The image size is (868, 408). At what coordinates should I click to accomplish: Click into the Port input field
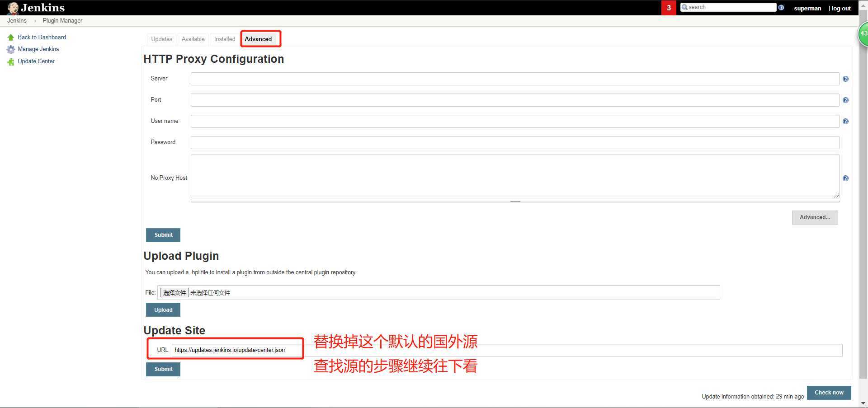(515, 100)
